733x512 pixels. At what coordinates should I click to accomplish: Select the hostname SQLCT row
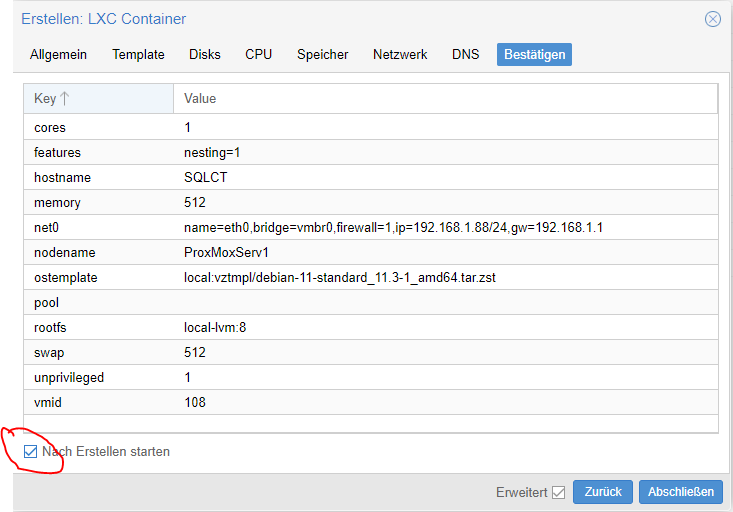click(371, 177)
